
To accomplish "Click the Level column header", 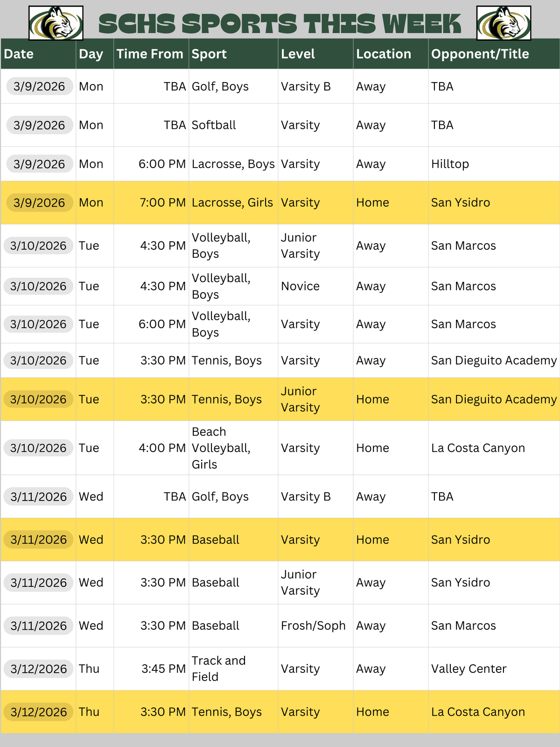I will click(298, 54).
